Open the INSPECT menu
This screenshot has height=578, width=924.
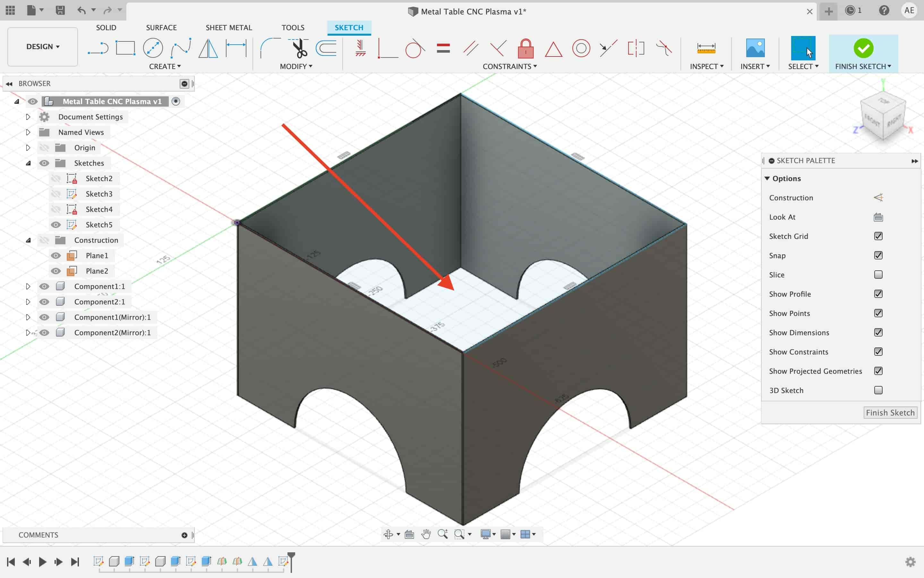[707, 66]
